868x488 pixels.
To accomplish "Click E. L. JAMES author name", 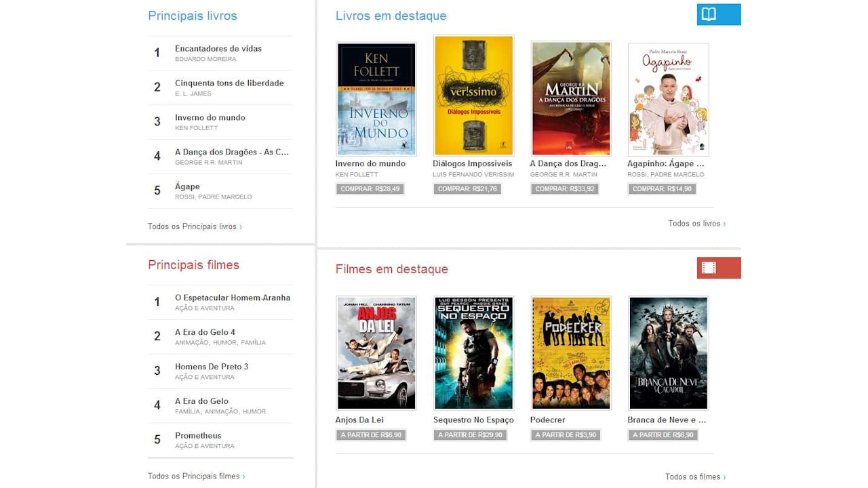I will [193, 94].
